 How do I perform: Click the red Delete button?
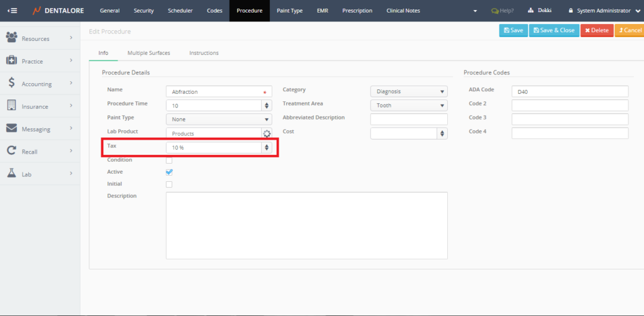coord(596,30)
